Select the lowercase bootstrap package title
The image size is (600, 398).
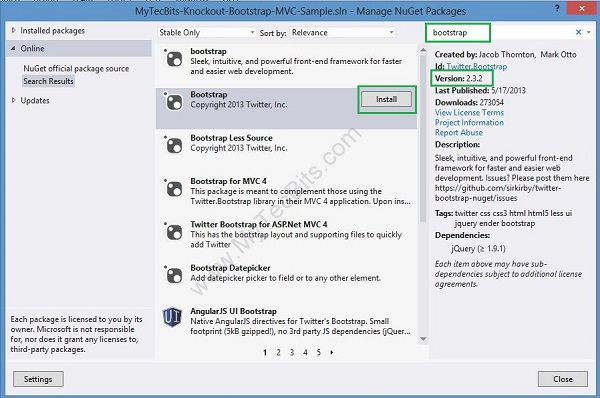coord(209,51)
